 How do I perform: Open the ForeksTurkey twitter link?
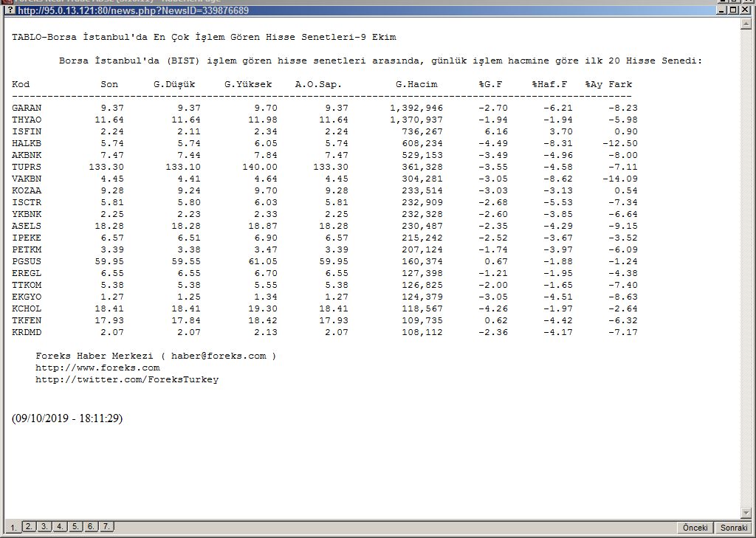tap(127, 380)
